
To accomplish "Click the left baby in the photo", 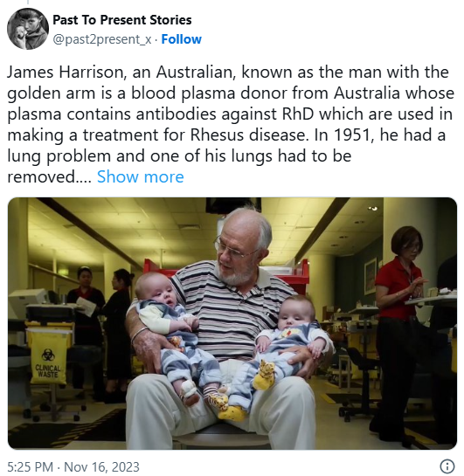I will (x=177, y=337).
